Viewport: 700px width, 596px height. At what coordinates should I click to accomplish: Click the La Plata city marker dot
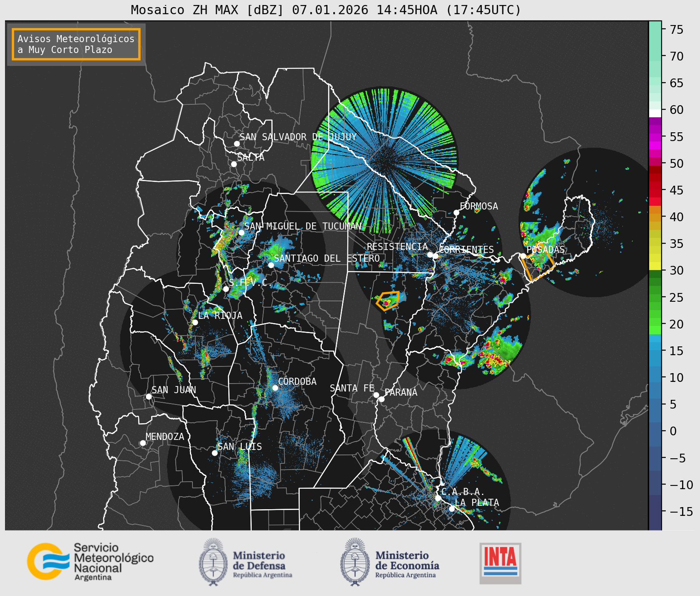pyautogui.click(x=452, y=508)
